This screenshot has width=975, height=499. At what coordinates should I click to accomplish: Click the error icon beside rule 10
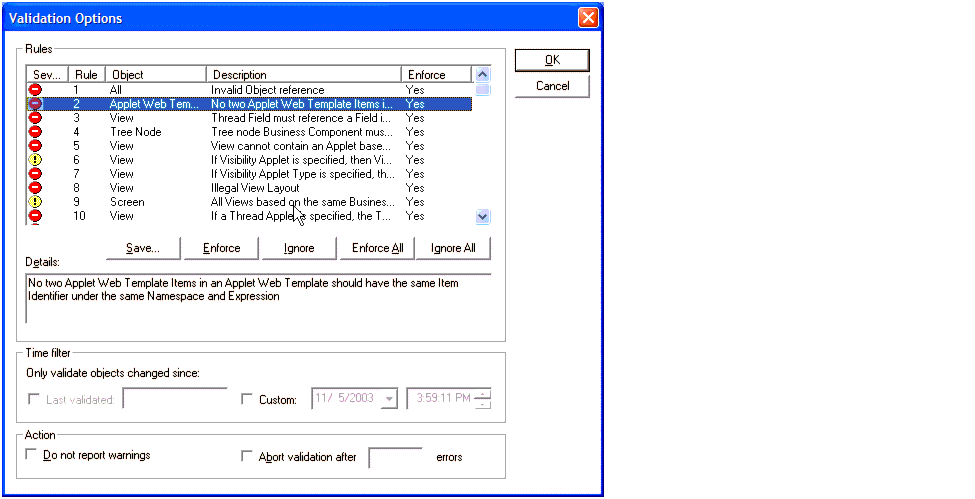coord(35,216)
